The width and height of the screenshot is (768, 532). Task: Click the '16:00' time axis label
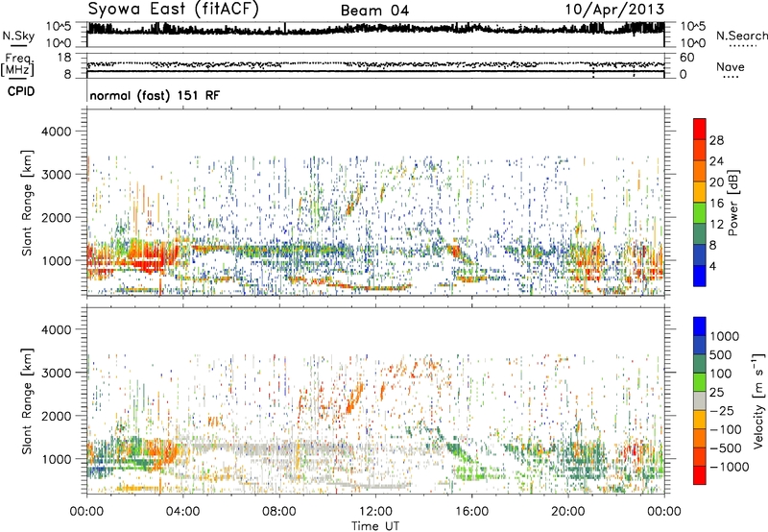tap(471, 512)
